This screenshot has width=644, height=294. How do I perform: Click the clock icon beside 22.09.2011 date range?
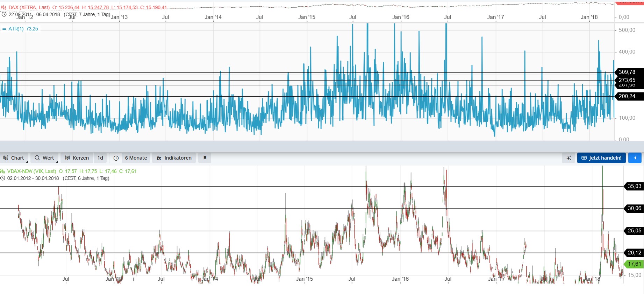(x=4, y=14)
